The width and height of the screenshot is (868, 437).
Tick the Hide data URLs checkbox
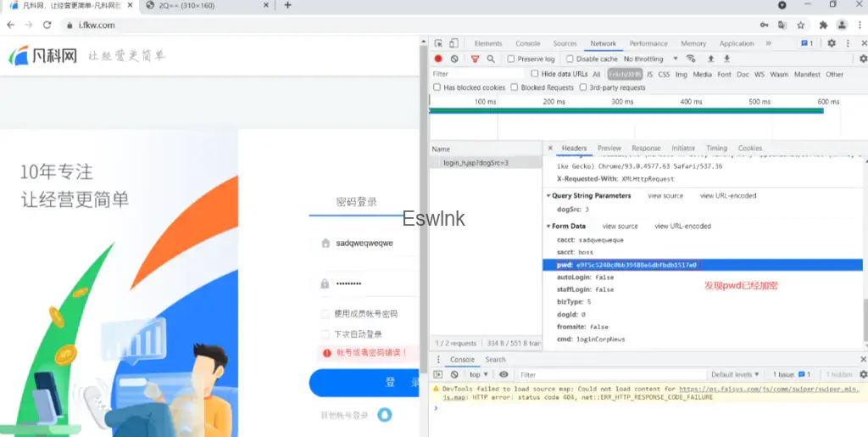click(535, 75)
